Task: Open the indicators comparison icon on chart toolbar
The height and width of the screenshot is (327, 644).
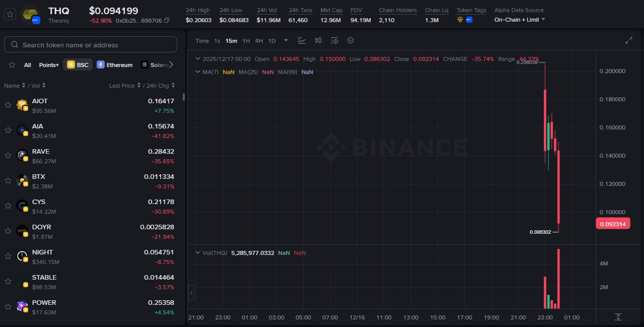Action: [x=318, y=40]
